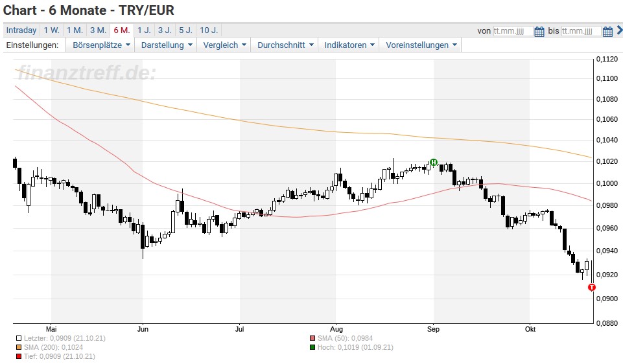This screenshot has width=623, height=364.
Task: Click the 'Okt' x-axis month label
Action: 530,329
